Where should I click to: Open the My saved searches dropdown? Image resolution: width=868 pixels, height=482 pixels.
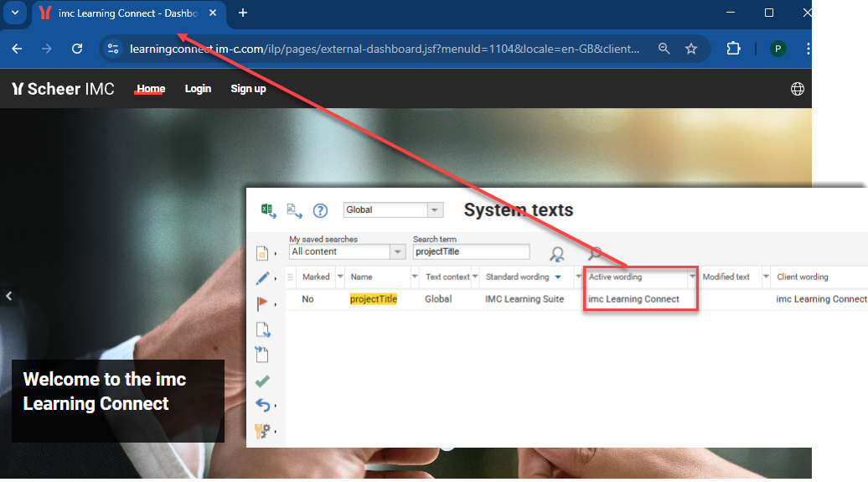[397, 251]
